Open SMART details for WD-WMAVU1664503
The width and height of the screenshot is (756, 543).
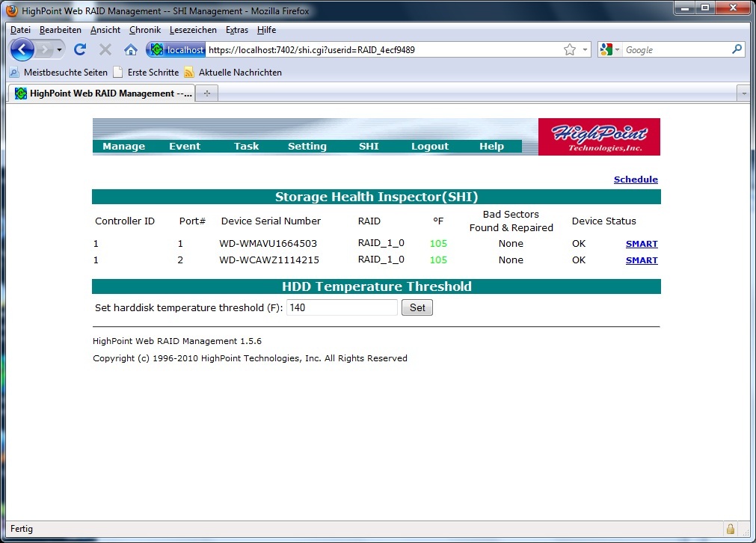pyautogui.click(x=642, y=244)
